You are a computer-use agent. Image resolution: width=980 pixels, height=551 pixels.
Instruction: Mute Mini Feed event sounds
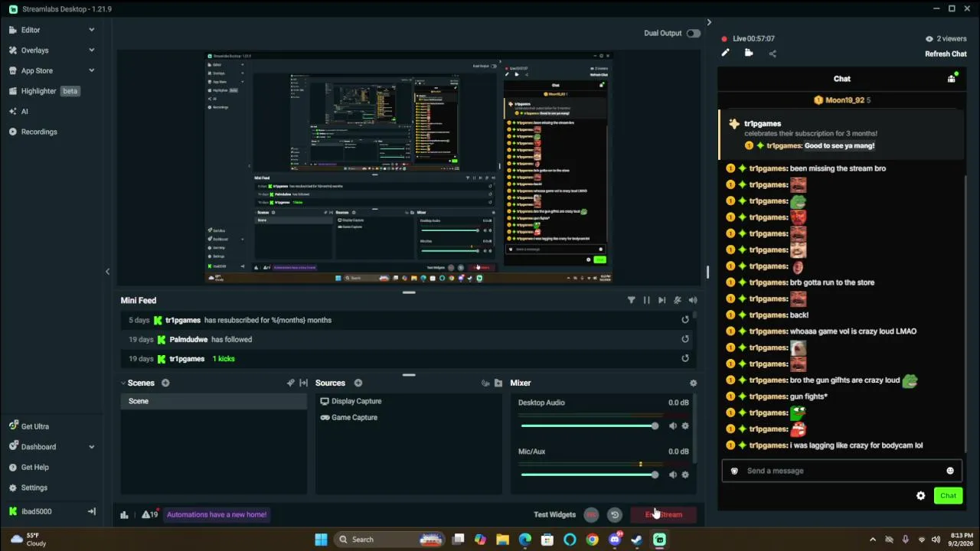pos(693,300)
